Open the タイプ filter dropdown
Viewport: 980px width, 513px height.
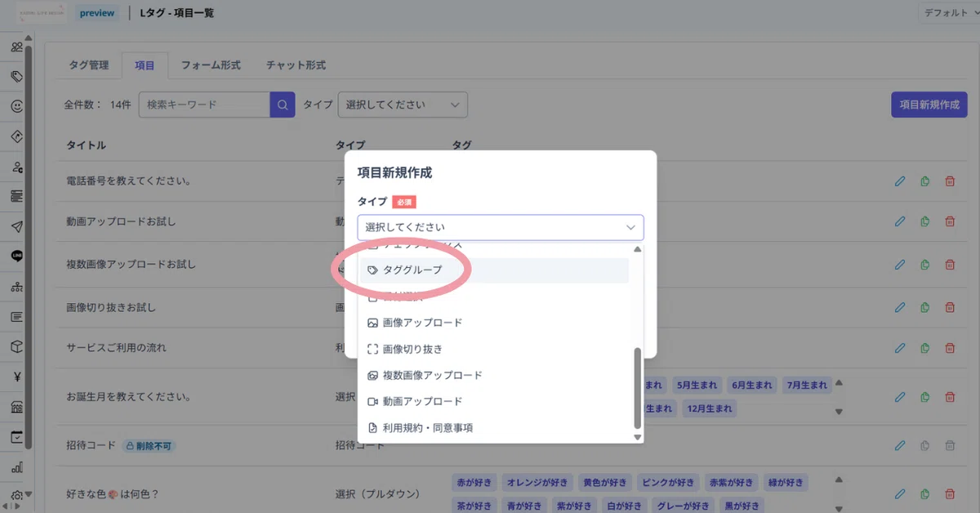(403, 105)
